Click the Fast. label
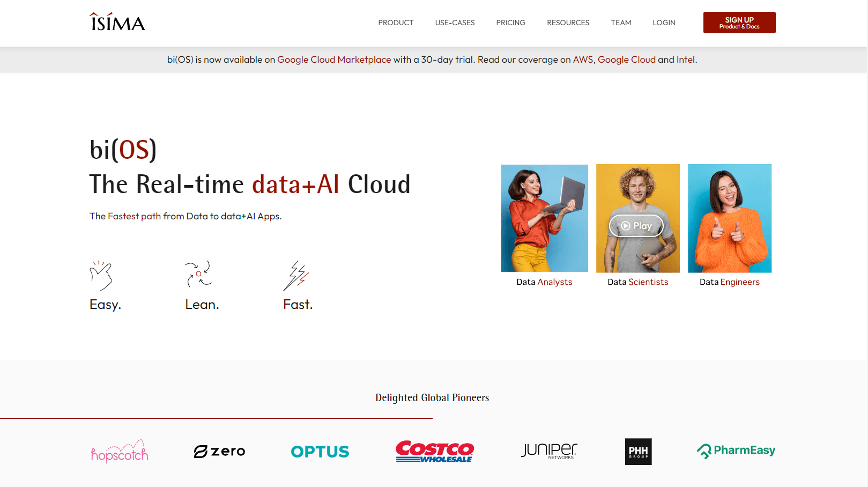The width and height of the screenshot is (868, 487). point(298,305)
